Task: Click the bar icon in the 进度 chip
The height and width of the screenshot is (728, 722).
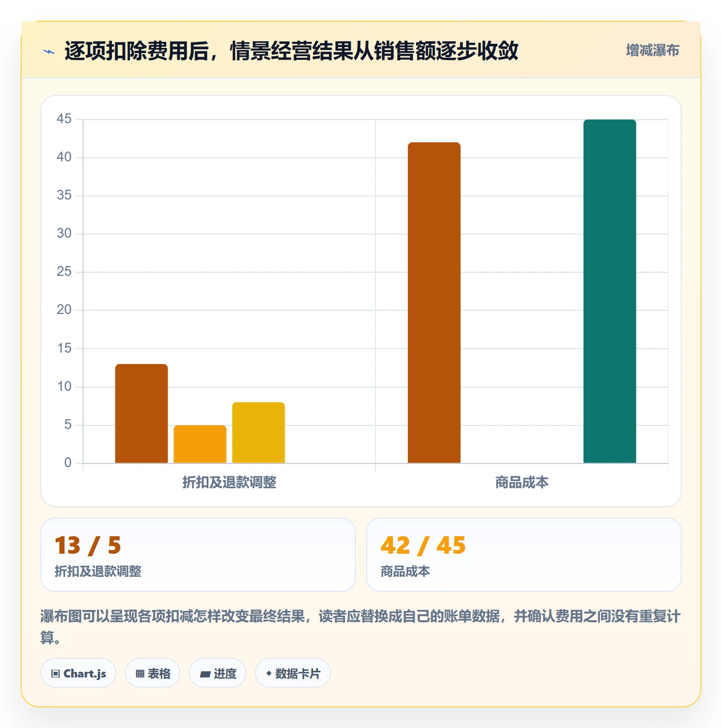Action: tap(205, 674)
